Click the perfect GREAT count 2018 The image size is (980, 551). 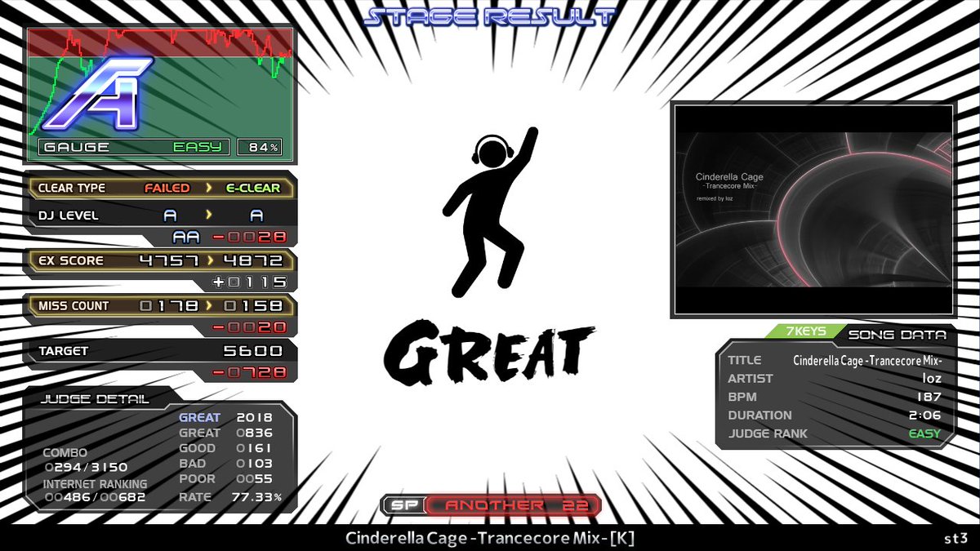tap(254, 417)
